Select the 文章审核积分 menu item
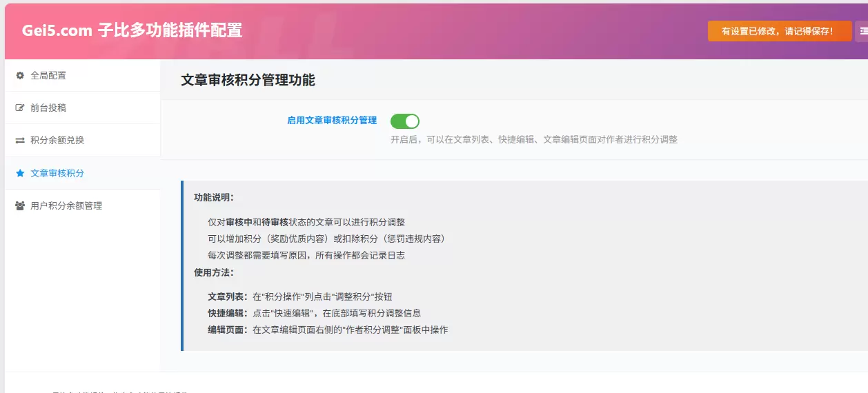Screen dimensions: 868x393 click(x=82, y=173)
